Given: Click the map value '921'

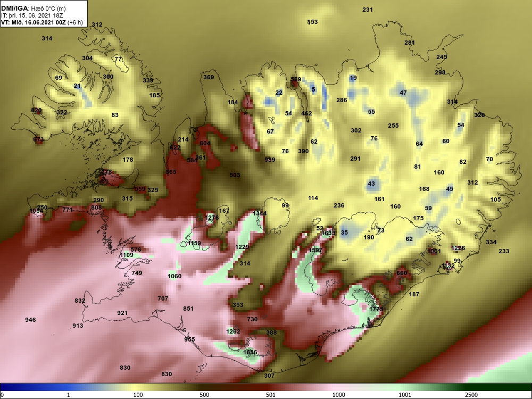Looking at the screenshot, I should (122, 313).
